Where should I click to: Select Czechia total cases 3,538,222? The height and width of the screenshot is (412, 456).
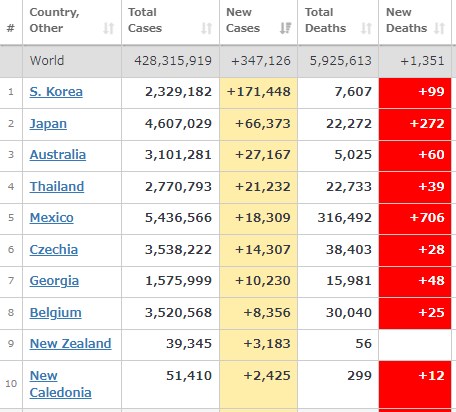coord(178,250)
